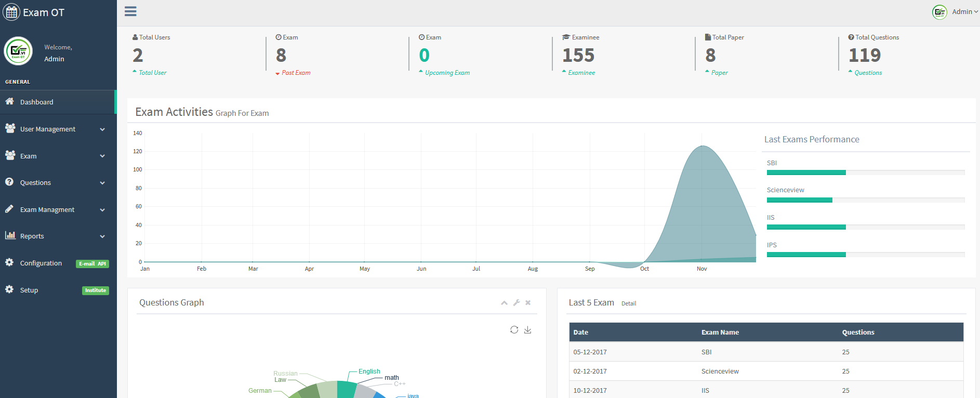Click the IIS performance progress bar
Screen dimensions: 980x398
pyautogui.click(x=866, y=227)
